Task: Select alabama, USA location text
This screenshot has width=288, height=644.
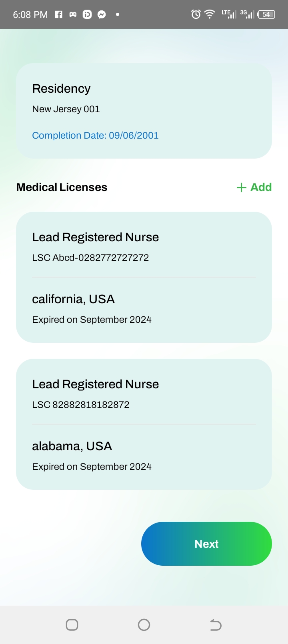Action: 72,446
